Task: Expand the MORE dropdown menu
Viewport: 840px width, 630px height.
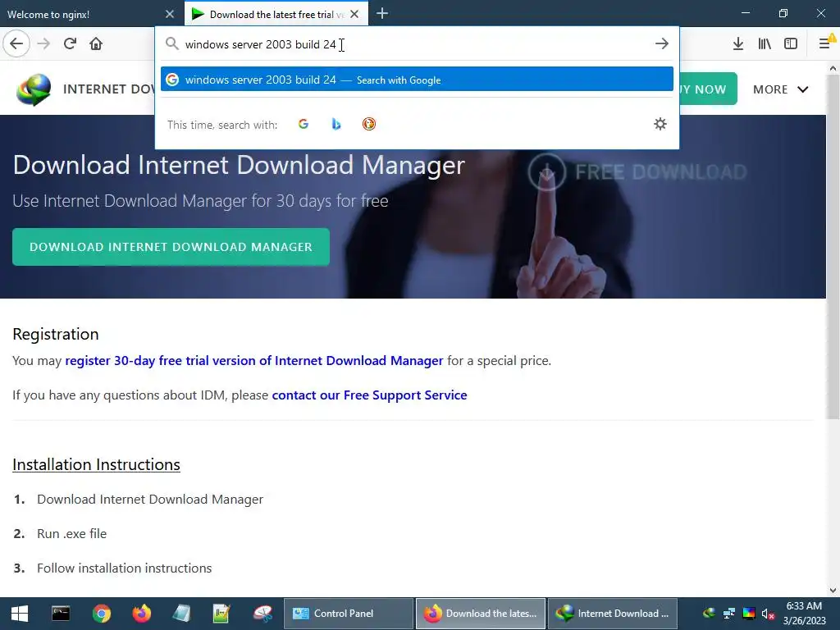Action: (781, 89)
